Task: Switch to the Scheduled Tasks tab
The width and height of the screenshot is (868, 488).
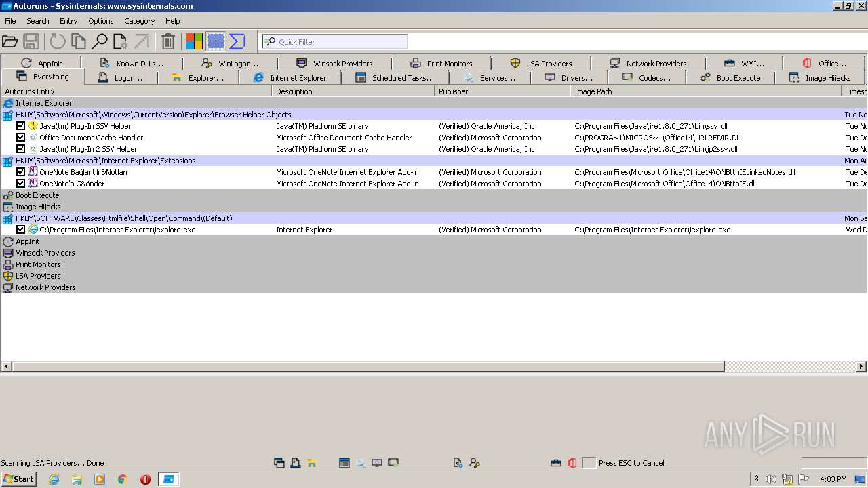Action: (x=395, y=78)
